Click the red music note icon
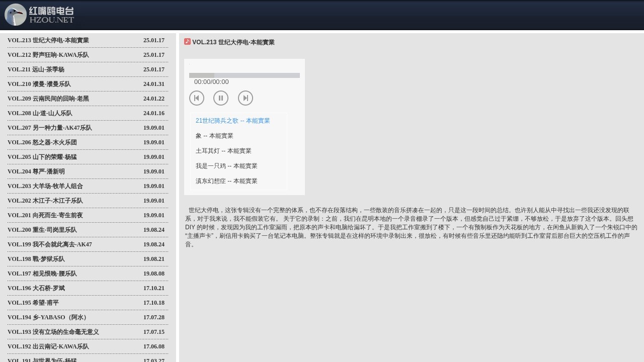Image resolution: width=644 pixels, height=362 pixels. (187, 42)
